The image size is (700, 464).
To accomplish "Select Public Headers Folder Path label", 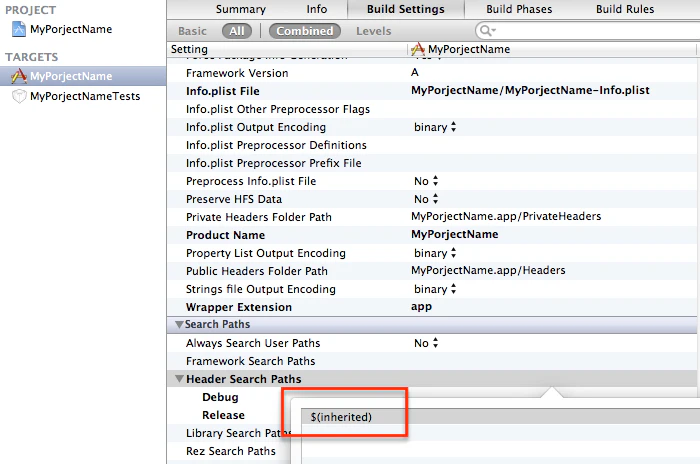I will (x=257, y=272).
